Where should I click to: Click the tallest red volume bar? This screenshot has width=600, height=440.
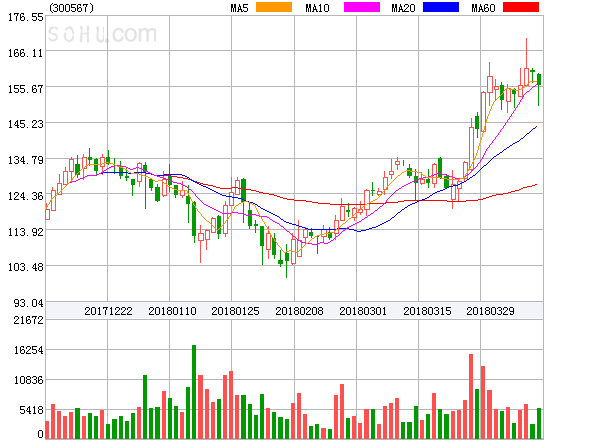471,396
